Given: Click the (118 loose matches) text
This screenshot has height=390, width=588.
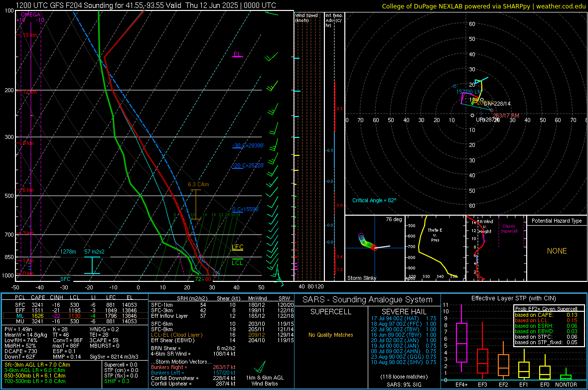Looking at the screenshot, I should (404, 377).
